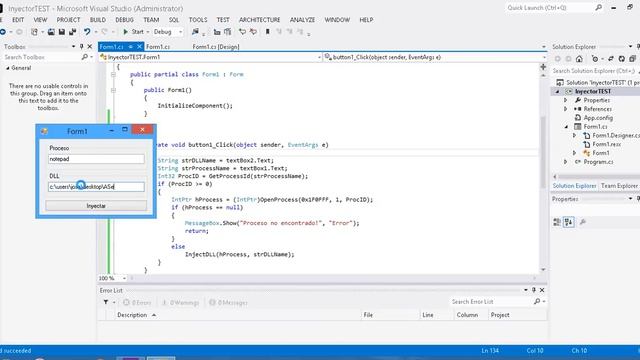The height and width of the screenshot is (360, 640).
Task: Click the Search Toolbox field
Action: [42, 57]
